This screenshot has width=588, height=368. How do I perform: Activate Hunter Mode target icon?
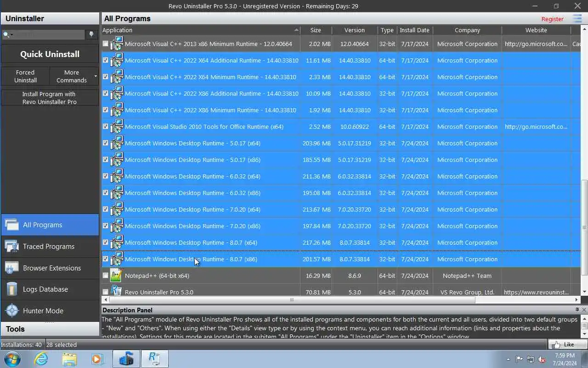[12, 310]
